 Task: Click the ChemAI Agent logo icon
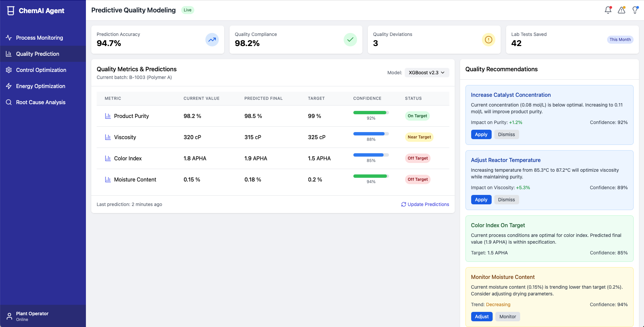coord(11,11)
